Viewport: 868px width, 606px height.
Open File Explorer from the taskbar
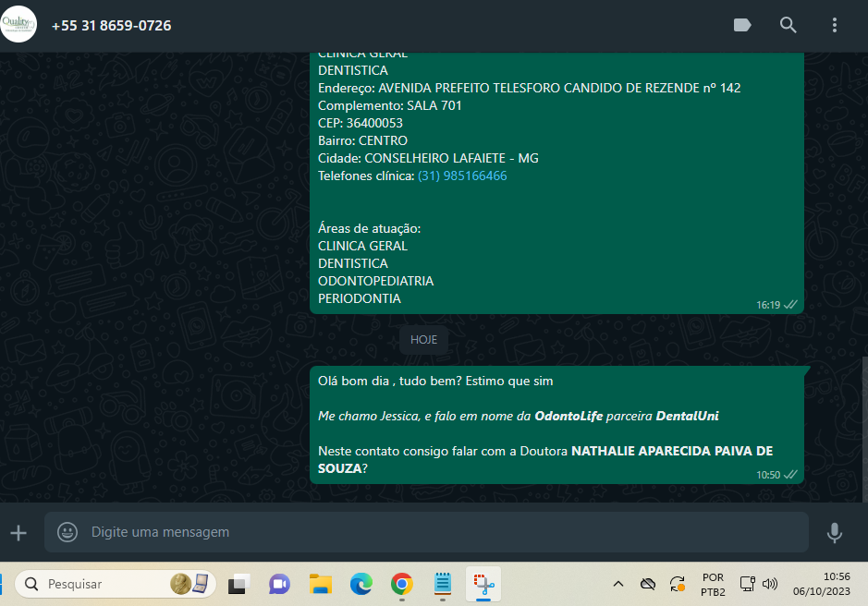point(321,584)
